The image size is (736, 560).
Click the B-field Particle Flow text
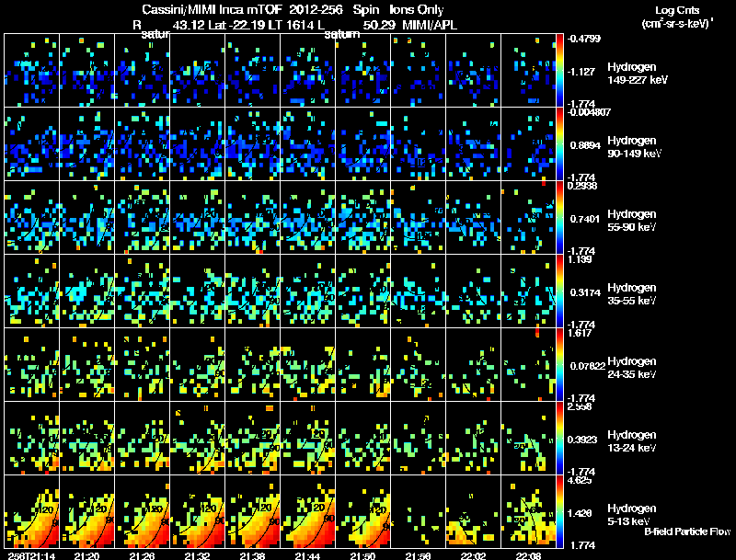[687, 531]
